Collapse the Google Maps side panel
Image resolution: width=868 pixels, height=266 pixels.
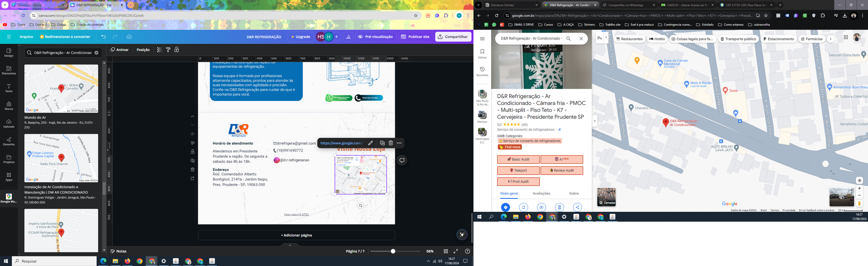(x=595, y=121)
